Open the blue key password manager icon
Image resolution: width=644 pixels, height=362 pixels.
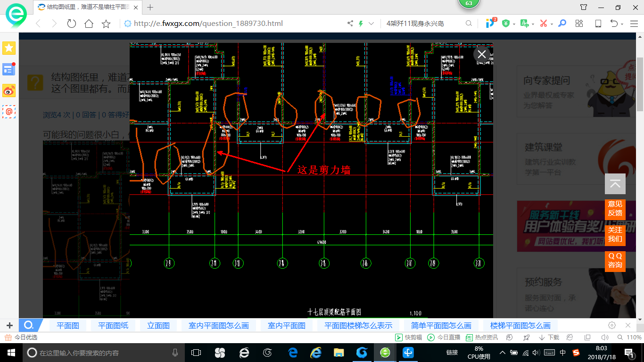pos(561,24)
